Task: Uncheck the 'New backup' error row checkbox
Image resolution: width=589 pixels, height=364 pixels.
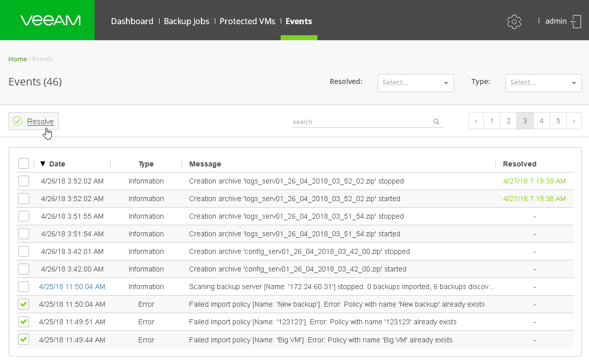Action: (24, 304)
